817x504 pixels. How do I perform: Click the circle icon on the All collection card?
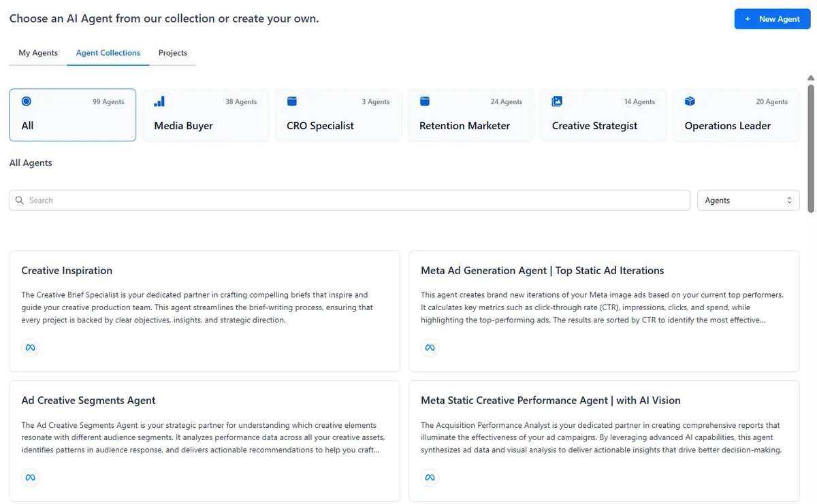pos(27,101)
